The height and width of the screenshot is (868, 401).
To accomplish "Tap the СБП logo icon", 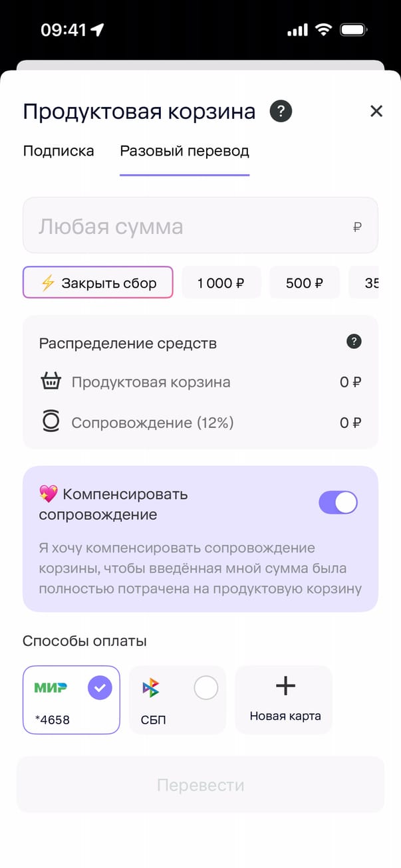I will (151, 688).
